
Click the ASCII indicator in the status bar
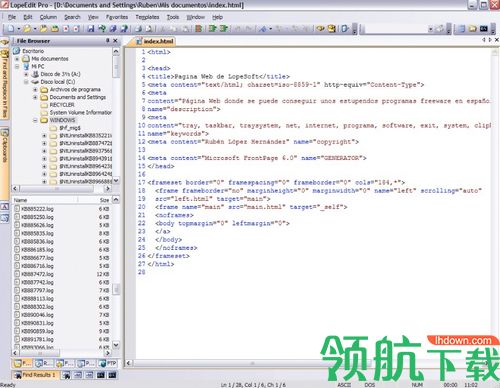click(x=344, y=385)
